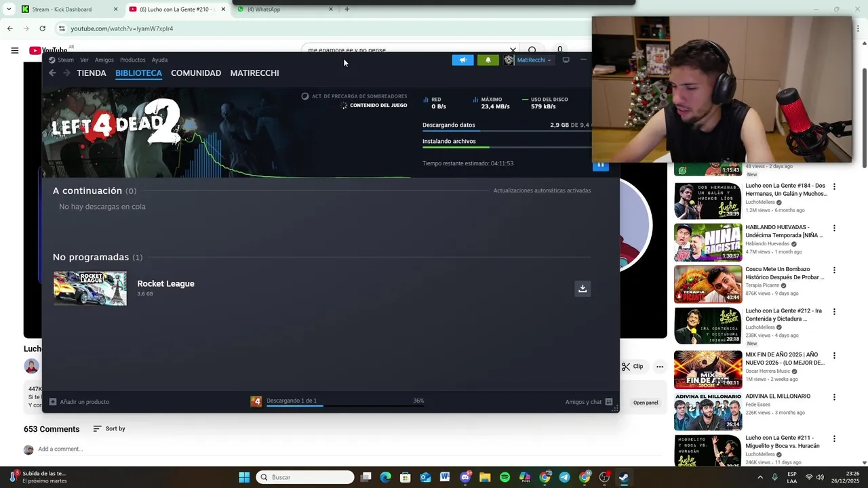868x488 pixels.
Task: Show hidden system tray icons
Action: (x=761, y=477)
